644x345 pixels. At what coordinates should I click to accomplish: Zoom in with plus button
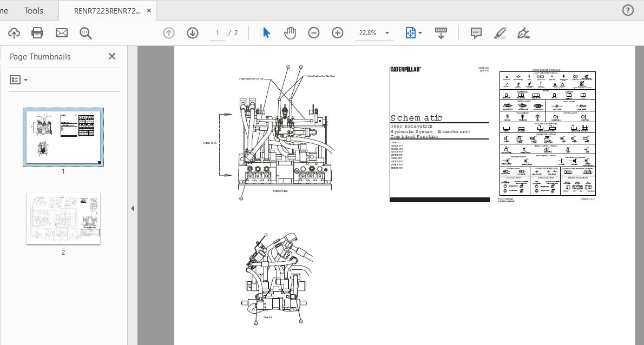coord(338,33)
